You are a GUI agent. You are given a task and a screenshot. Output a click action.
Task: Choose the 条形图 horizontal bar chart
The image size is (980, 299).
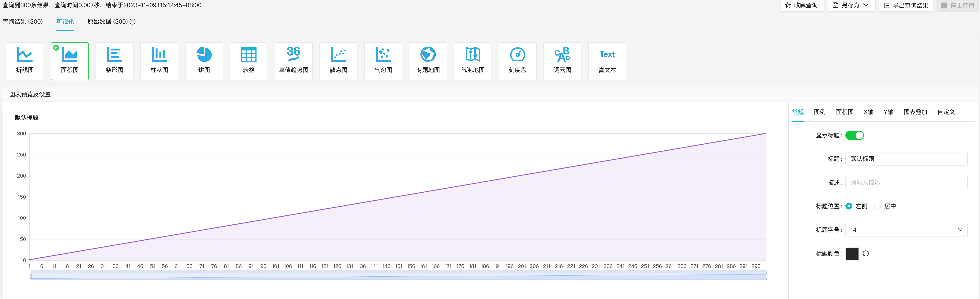(x=115, y=61)
